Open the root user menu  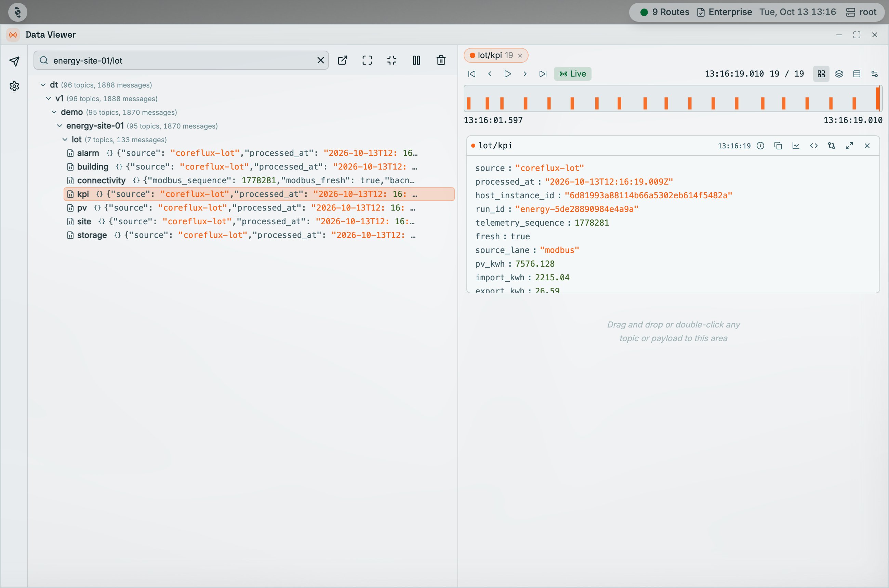862,12
